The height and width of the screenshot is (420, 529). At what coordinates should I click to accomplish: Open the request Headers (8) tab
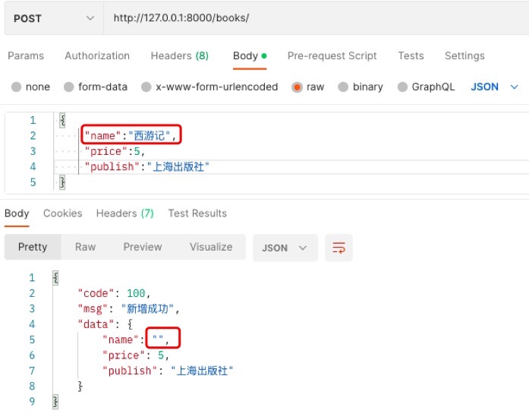(179, 55)
